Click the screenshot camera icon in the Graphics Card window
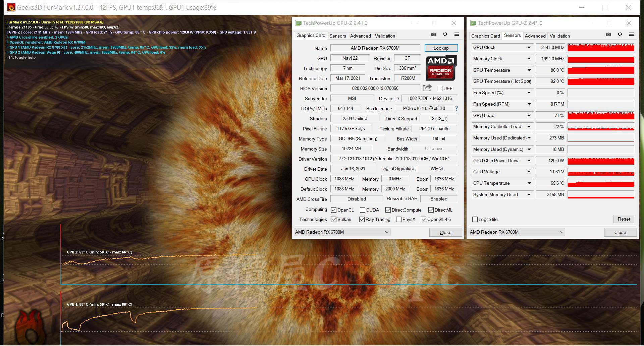This screenshot has width=644, height=346. [x=434, y=34]
